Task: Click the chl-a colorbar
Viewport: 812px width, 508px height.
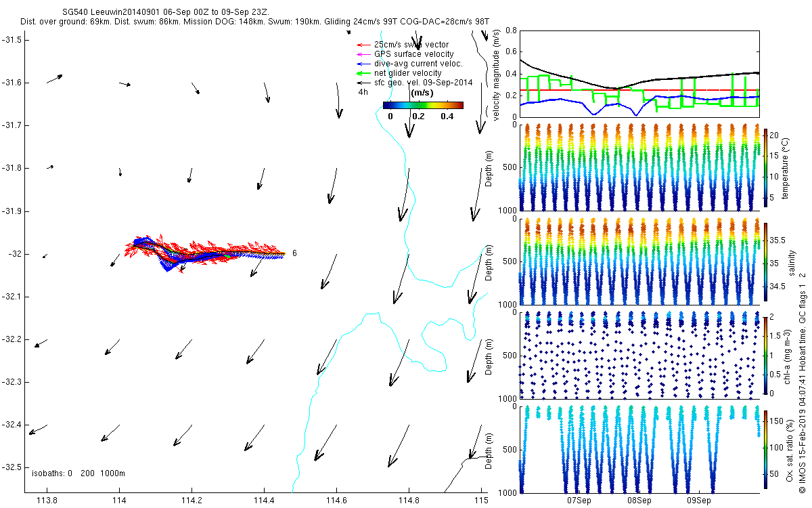Action: point(765,355)
